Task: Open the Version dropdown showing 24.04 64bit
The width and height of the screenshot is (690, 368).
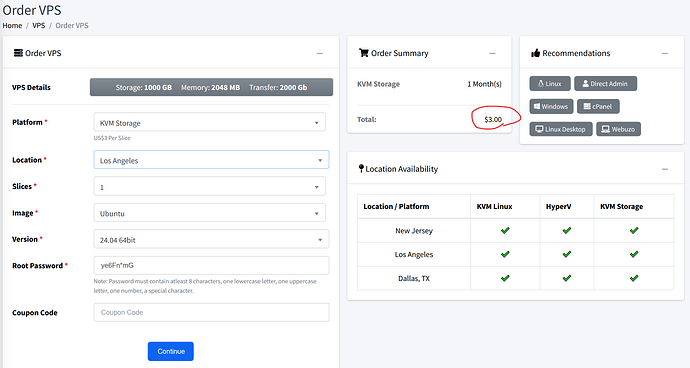Action: pyautogui.click(x=211, y=239)
